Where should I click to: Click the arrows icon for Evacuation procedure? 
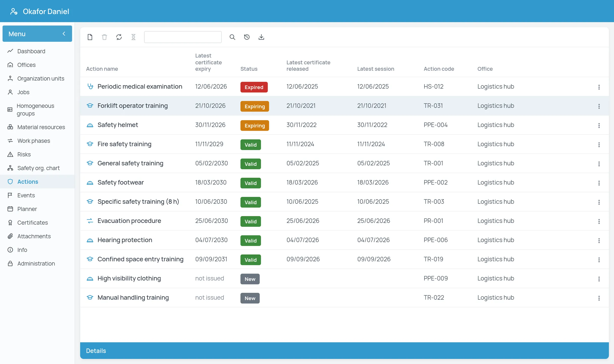click(x=90, y=221)
